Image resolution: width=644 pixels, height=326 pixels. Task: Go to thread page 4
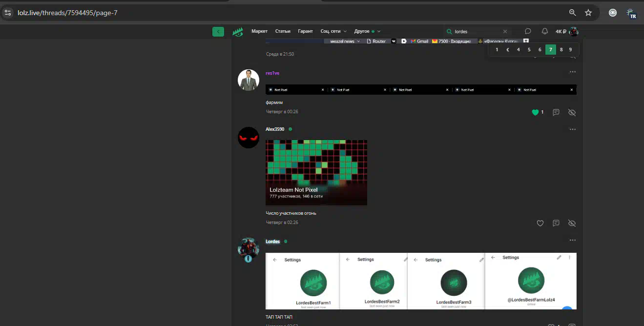[519, 49]
